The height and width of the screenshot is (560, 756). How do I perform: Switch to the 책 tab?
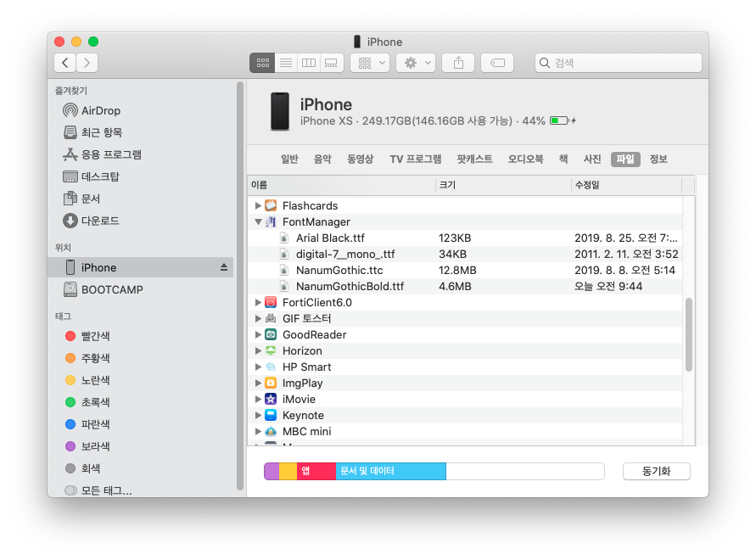pos(563,160)
